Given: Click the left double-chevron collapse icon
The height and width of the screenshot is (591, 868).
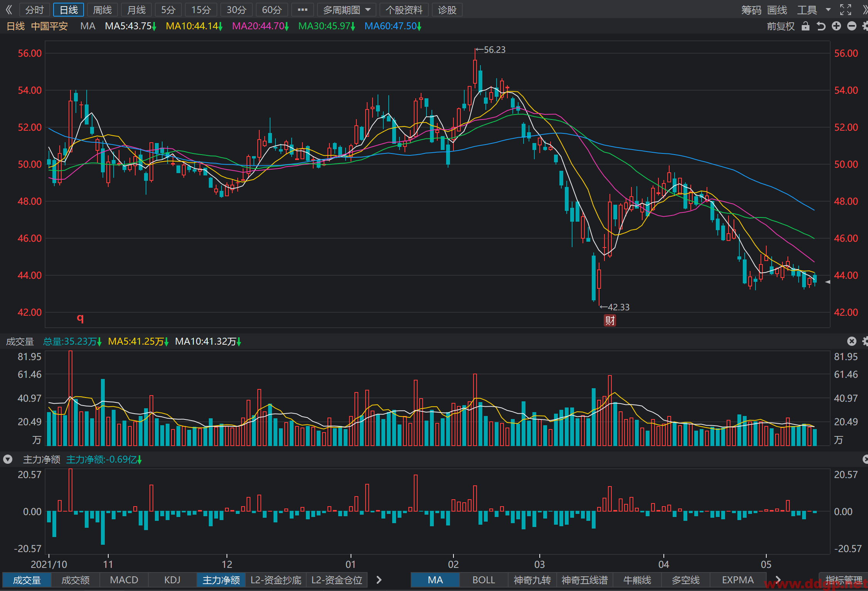Looking at the screenshot, I should pos(9,10).
